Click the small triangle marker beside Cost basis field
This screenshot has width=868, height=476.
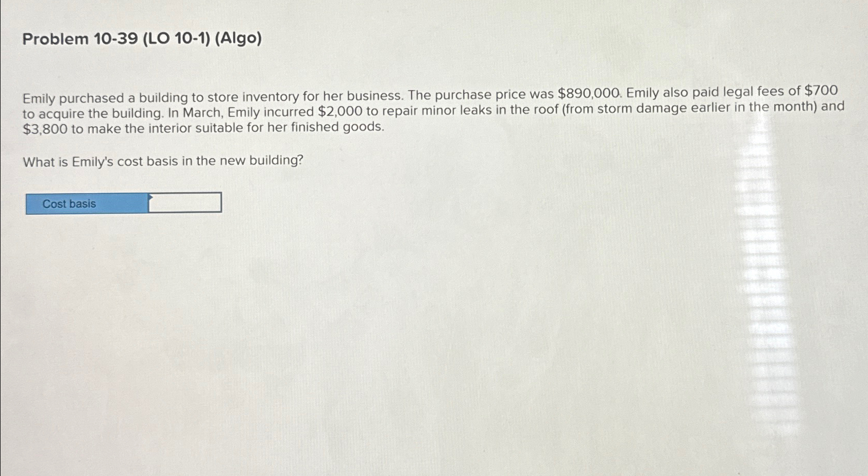pos(149,198)
